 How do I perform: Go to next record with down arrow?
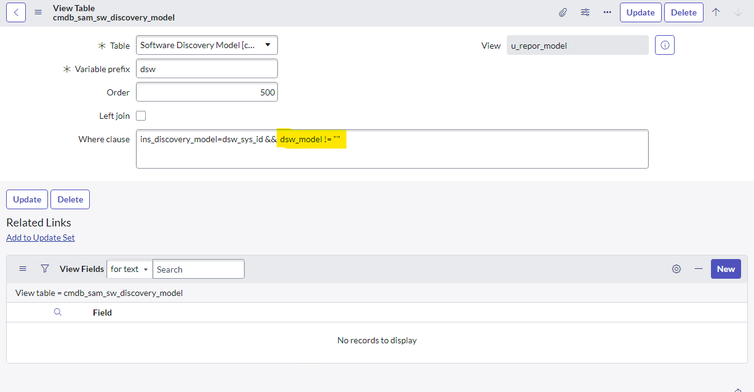738,13
